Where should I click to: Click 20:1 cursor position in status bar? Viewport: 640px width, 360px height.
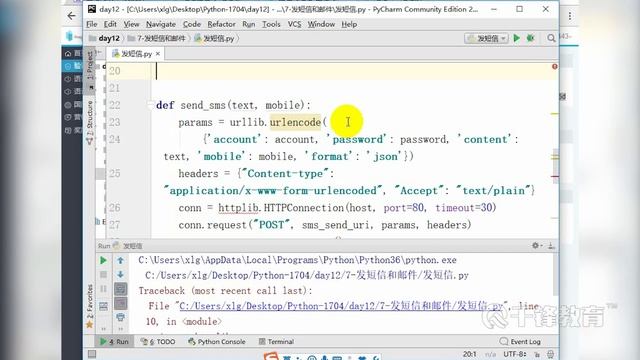[x=469, y=354]
